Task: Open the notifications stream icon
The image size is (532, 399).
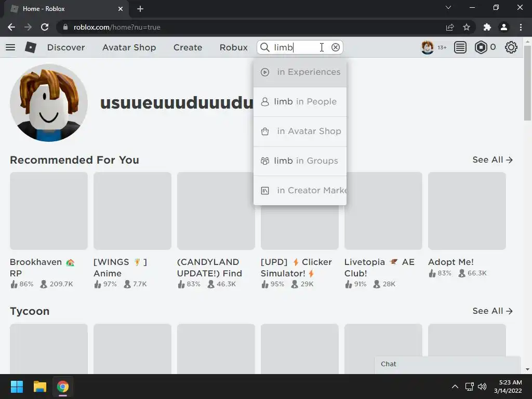Action: (x=460, y=47)
